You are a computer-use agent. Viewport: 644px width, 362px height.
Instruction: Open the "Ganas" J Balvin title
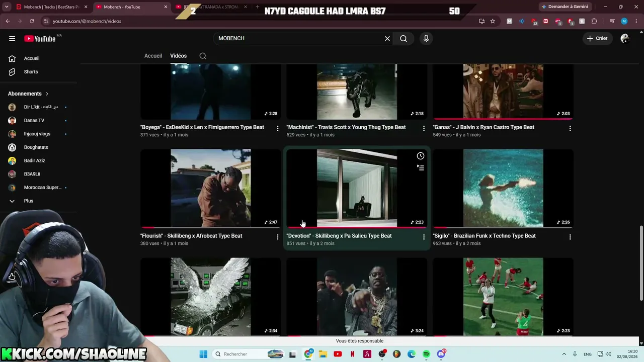pos(484,127)
